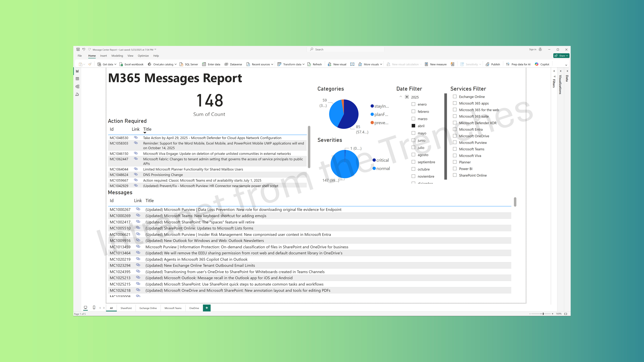
Task: Open the Table view in the left sidebar
Action: 77,79
